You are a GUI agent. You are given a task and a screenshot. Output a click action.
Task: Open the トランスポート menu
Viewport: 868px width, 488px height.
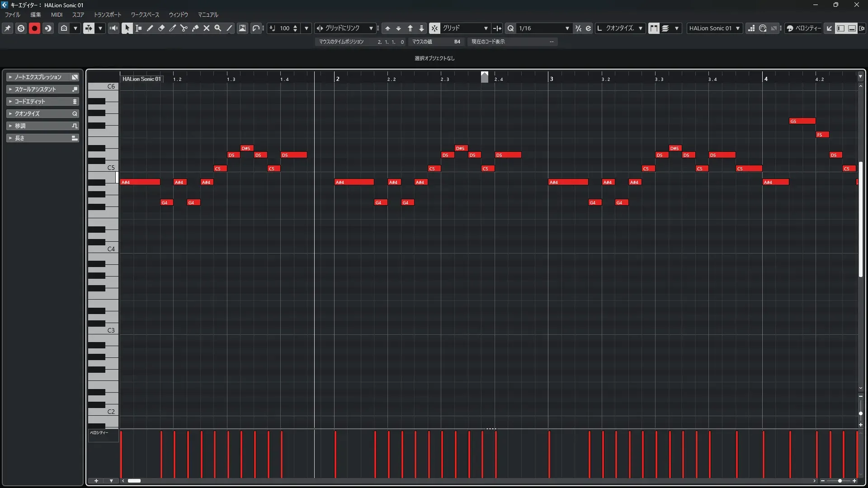(108, 15)
